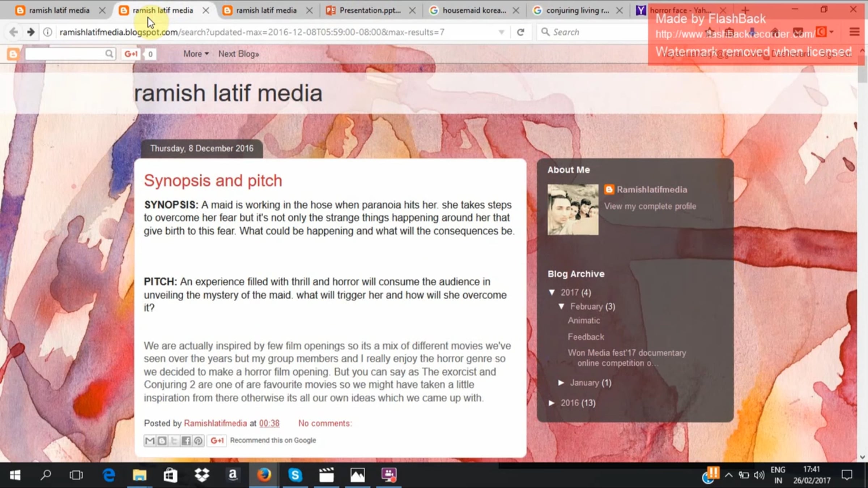Show hidden system tray icons

729,475
